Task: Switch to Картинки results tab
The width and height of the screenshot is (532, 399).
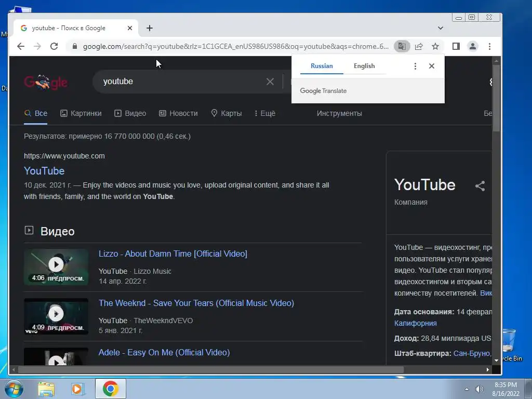Action: click(x=81, y=113)
